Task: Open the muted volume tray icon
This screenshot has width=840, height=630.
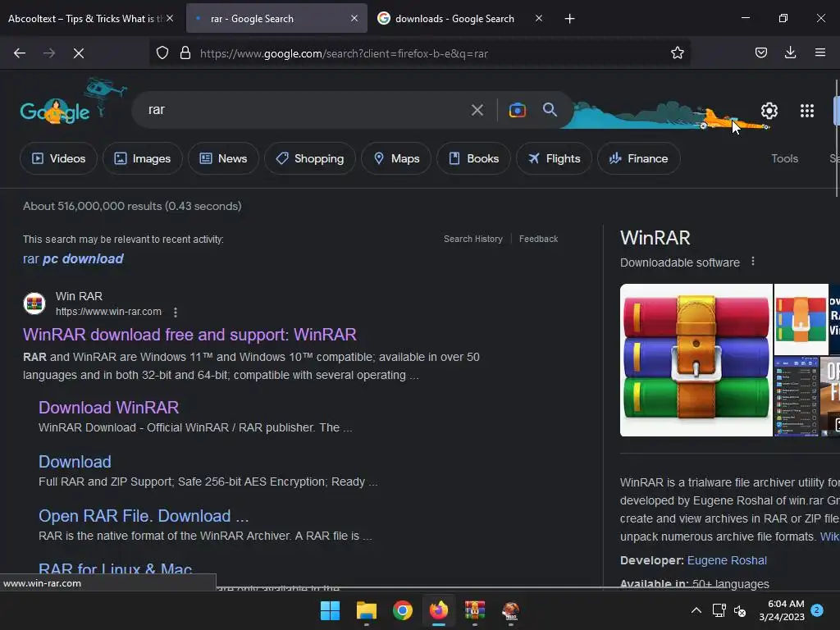Action: [x=740, y=610]
